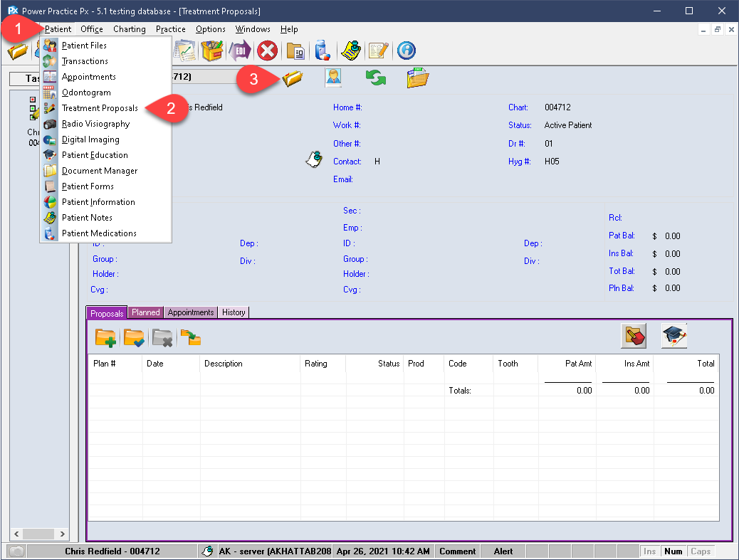This screenshot has width=739, height=560.
Task: Open the Charting menu
Action: pyautogui.click(x=129, y=29)
